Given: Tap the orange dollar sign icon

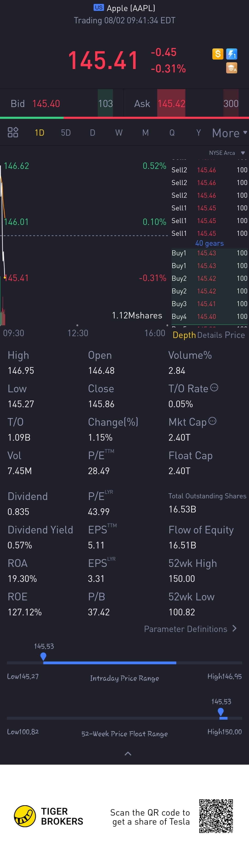Looking at the screenshot, I should [218, 54].
